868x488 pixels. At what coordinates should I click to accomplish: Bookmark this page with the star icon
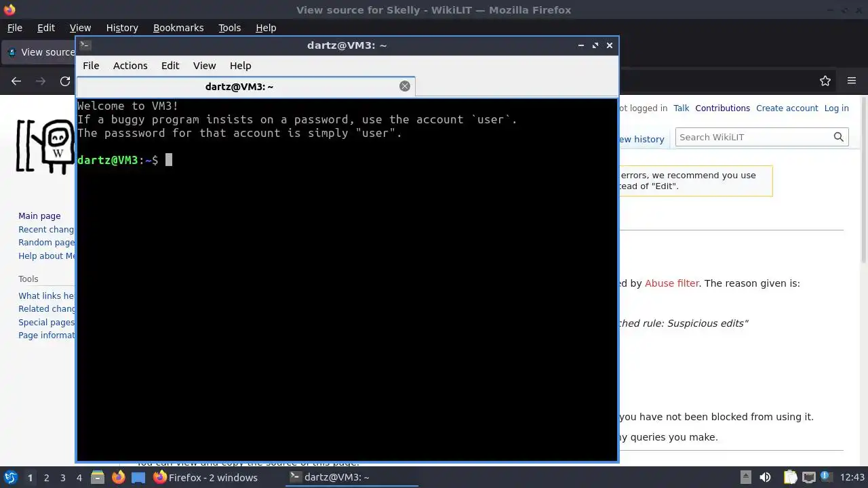click(x=825, y=81)
